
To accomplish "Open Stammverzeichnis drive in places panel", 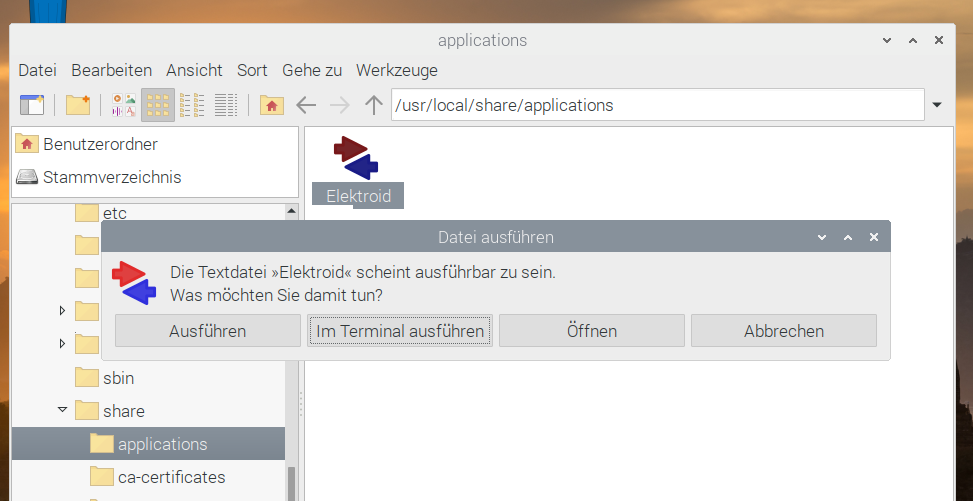I will pos(112,177).
